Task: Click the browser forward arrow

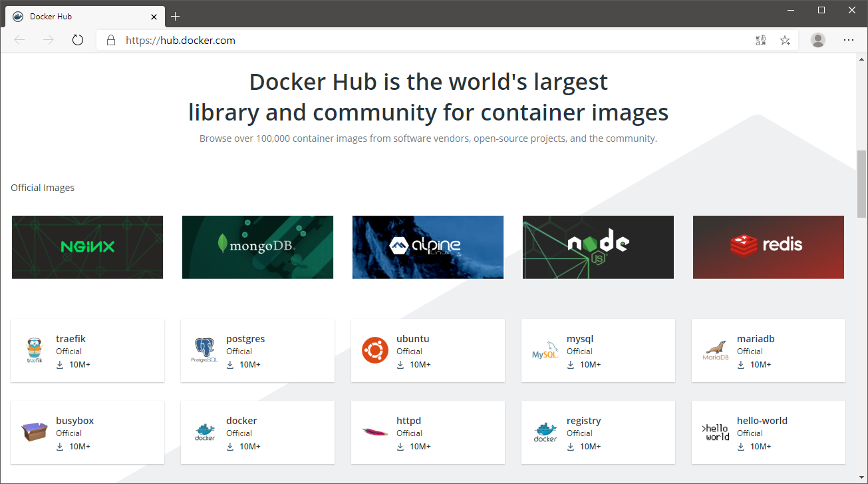Action: point(49,40)
